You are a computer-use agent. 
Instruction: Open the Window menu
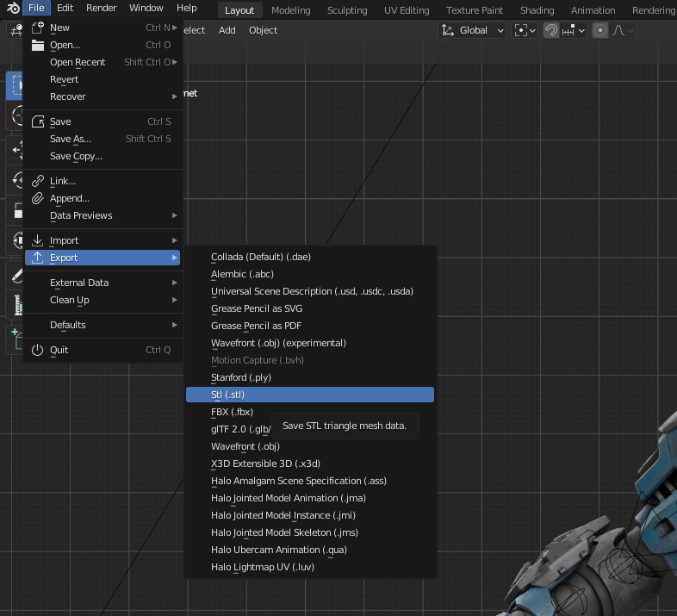(x=146, y=8)
